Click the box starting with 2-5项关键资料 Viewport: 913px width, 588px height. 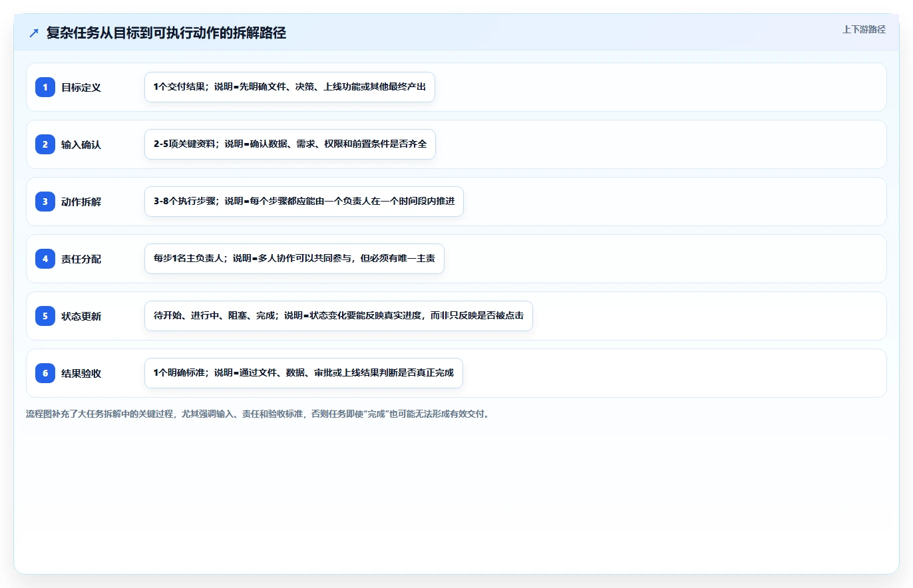tap(290, 144)
